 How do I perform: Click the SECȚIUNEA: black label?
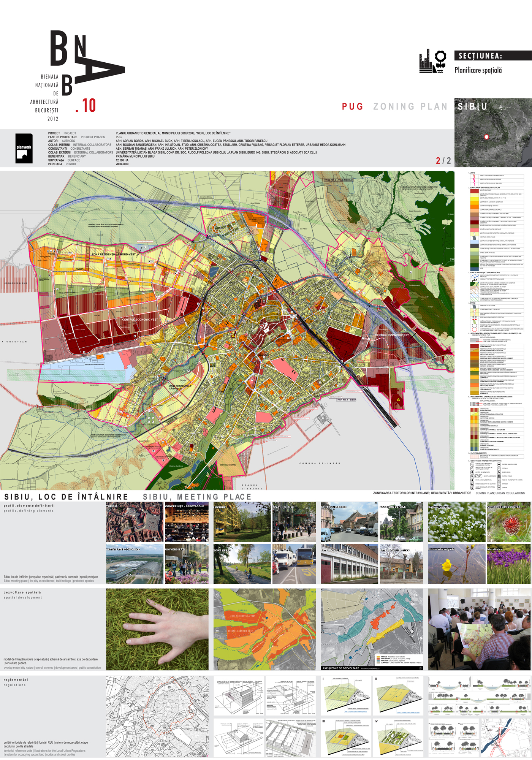(493, 55)
